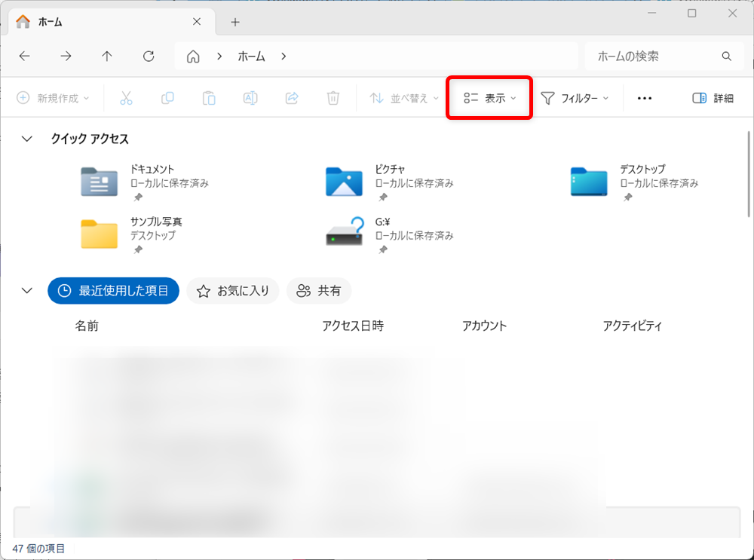
Task: Switch to the お気に入り tab
Action: click(232, 291)
